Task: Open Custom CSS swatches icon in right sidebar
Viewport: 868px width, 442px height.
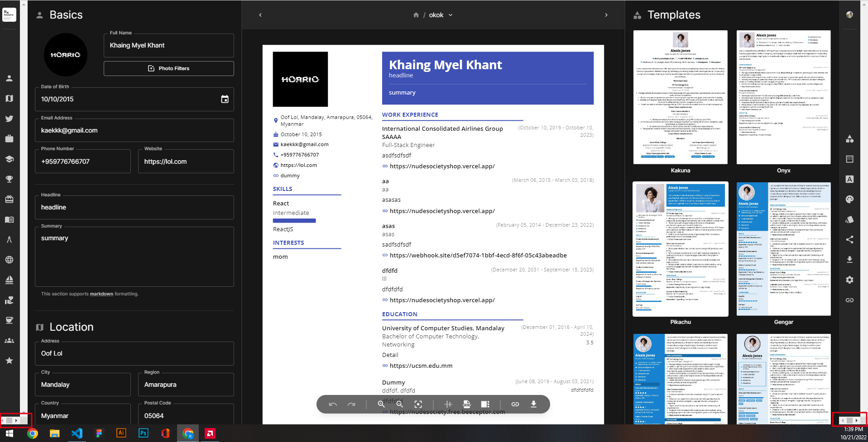Action: click(x=850, y=219)
